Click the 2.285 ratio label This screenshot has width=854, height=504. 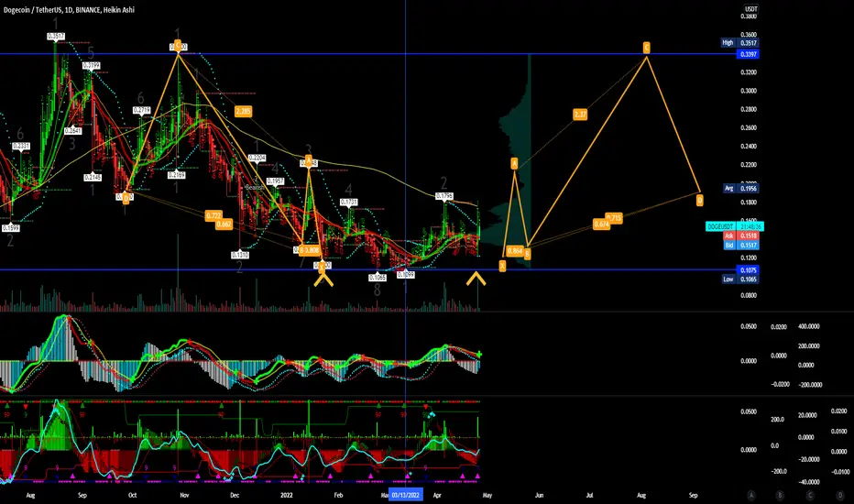243,112
